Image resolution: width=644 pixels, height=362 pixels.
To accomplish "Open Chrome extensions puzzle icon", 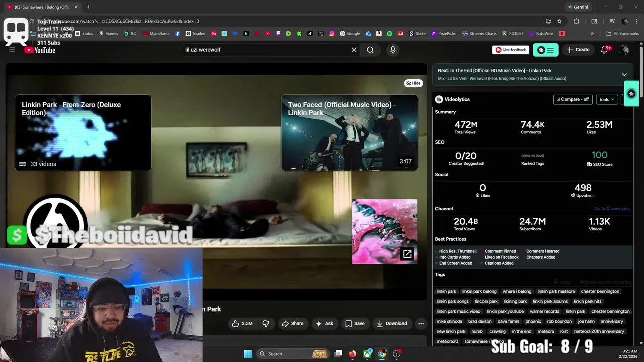I will [577, 21].
